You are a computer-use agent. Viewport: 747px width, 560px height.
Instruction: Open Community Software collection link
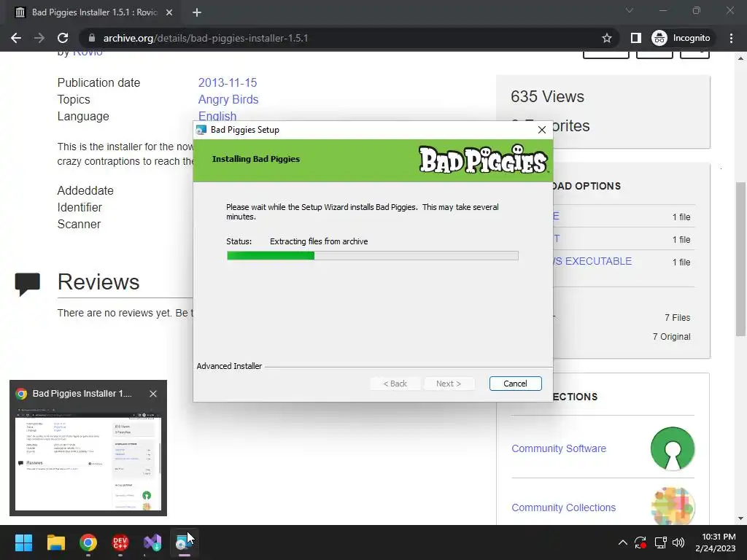click(x=559, y=448)
